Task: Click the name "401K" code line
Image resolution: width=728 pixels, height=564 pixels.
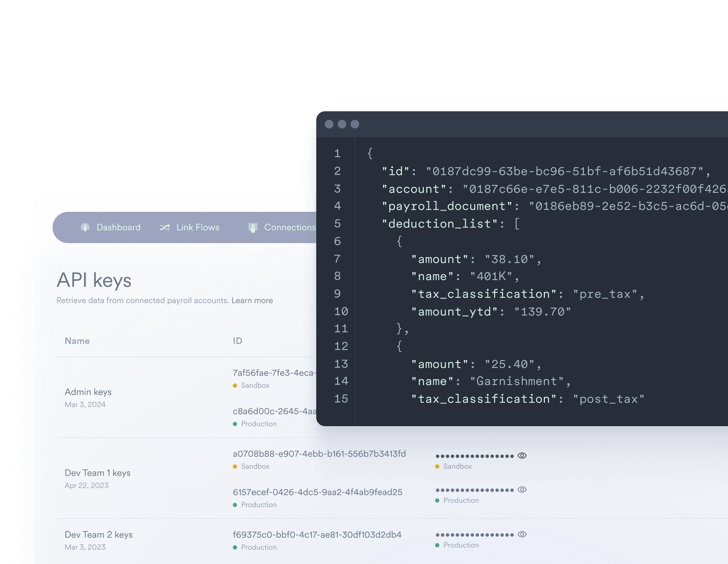Action: point(465,276)
